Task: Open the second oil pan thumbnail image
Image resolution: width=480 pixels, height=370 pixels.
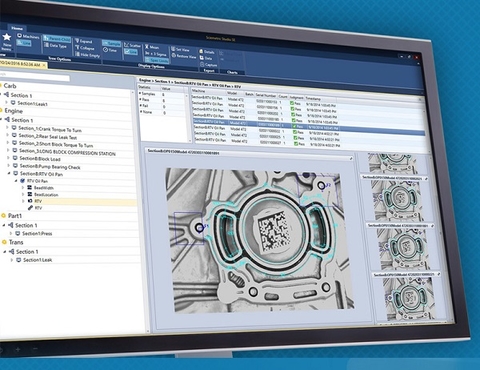Action: [398, 201]
